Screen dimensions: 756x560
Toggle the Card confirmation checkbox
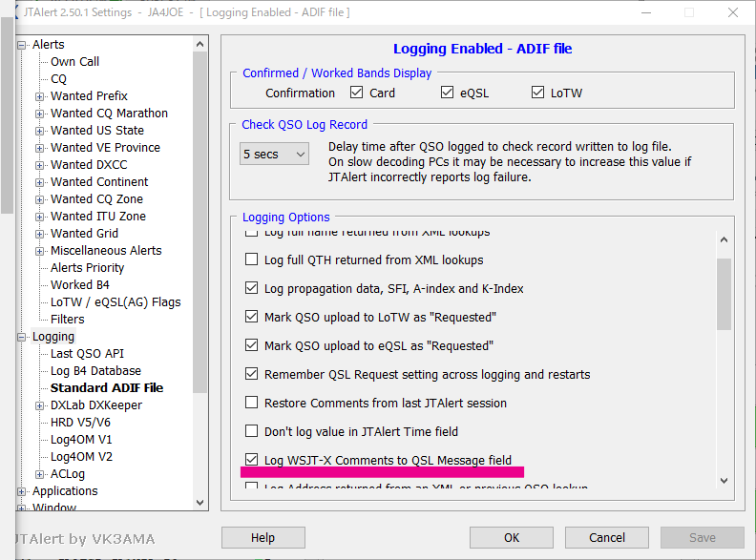[x=356, y=92]
